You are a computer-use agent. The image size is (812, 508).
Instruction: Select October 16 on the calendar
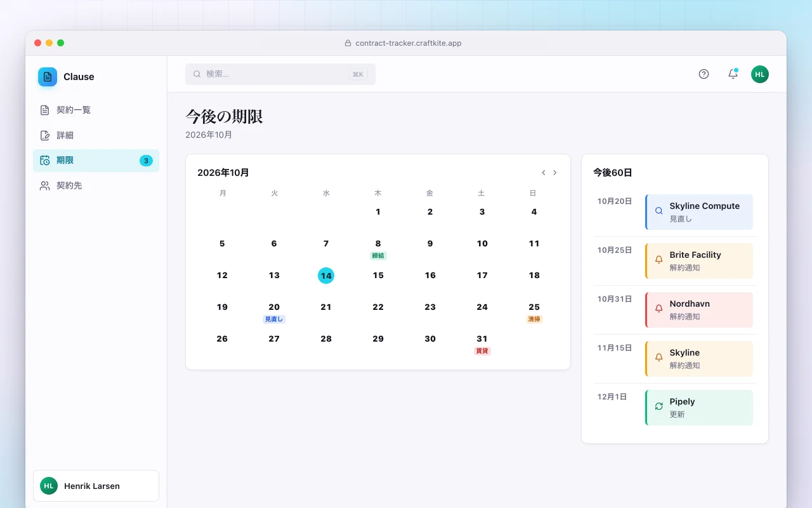(430, 276)
